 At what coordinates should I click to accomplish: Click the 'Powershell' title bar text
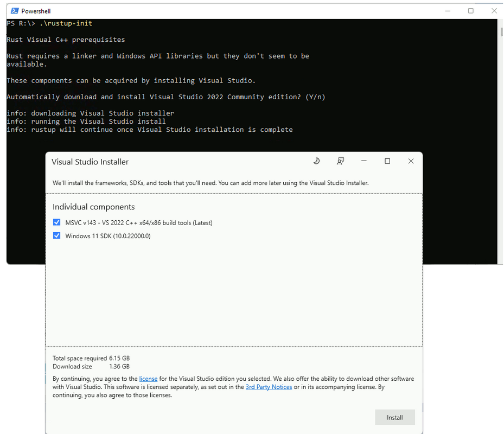(36, 11)
